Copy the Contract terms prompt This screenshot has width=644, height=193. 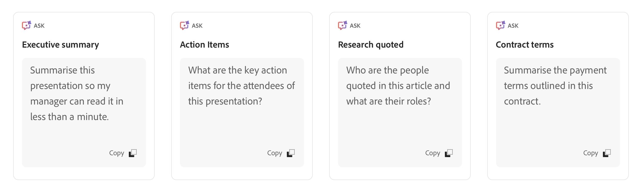[x=591, y=153]
